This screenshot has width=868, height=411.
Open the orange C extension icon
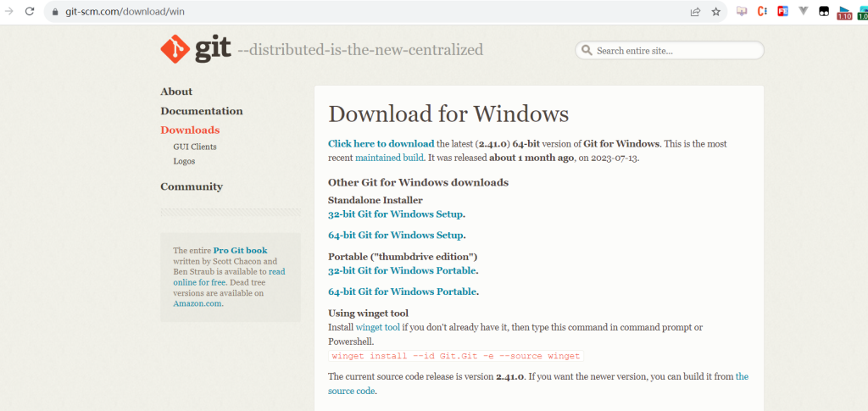(762, 11)
